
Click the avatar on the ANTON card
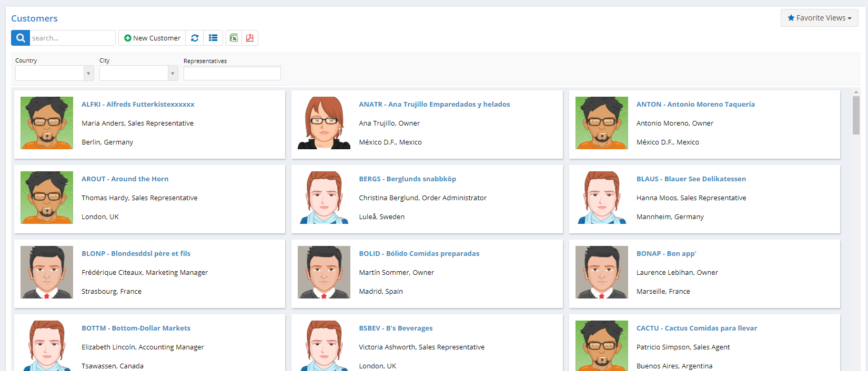[602, 123]
